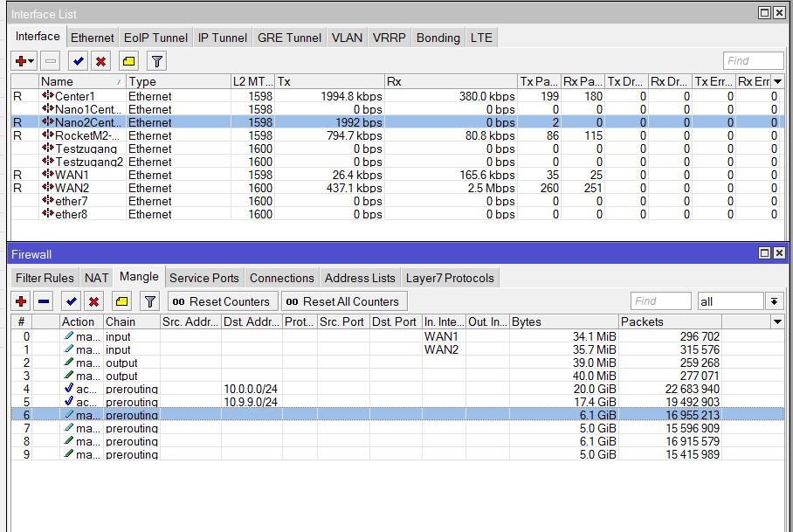Select mangle rule number 8
This screenshot has width=793, height=532.
point(397,441)
